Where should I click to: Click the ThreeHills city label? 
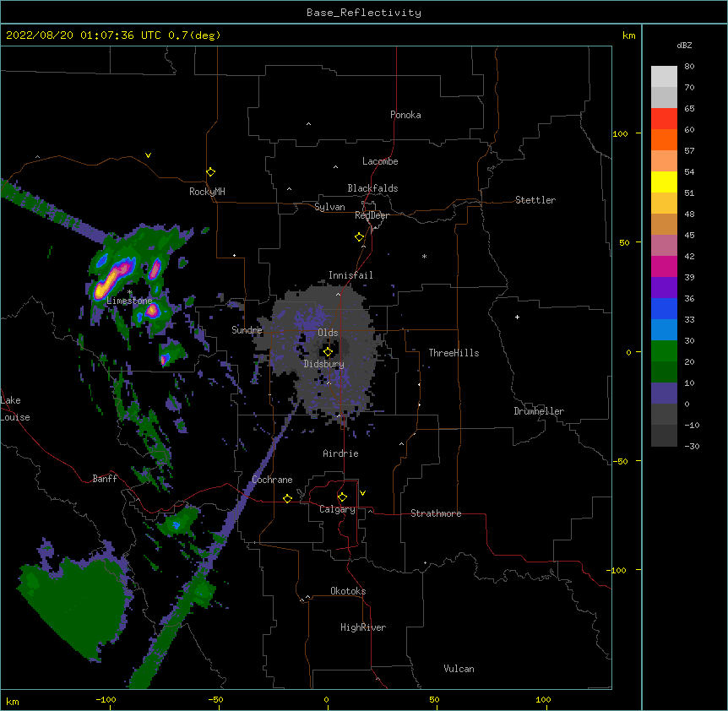[454, 353]
